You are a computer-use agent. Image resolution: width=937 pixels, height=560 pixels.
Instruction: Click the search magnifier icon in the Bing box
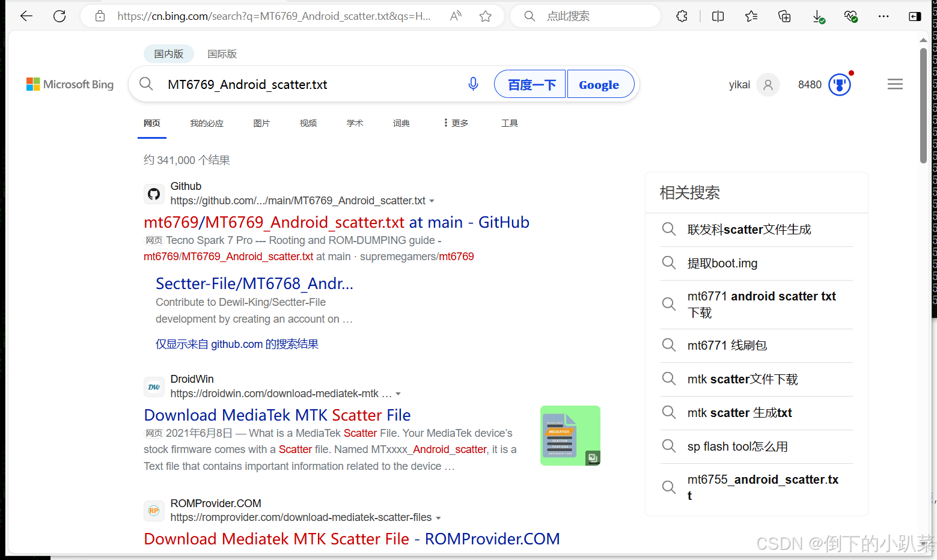click(x=146, y=84)
